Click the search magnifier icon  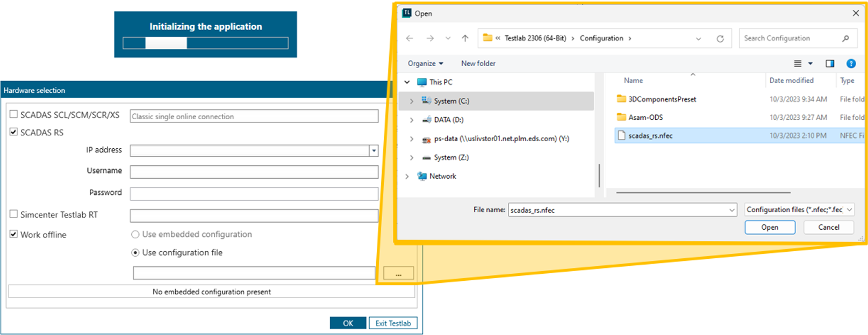[845, 38]
